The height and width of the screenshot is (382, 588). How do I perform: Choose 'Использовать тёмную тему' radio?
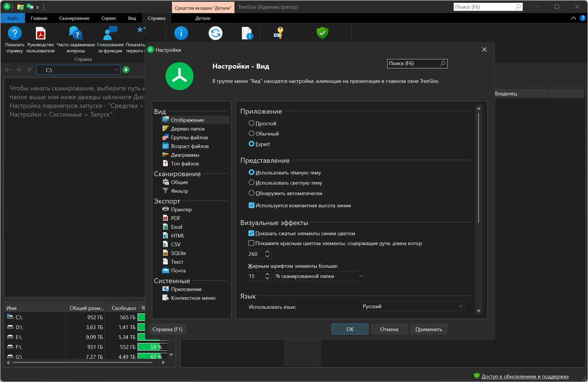click(x=251, y=173)
